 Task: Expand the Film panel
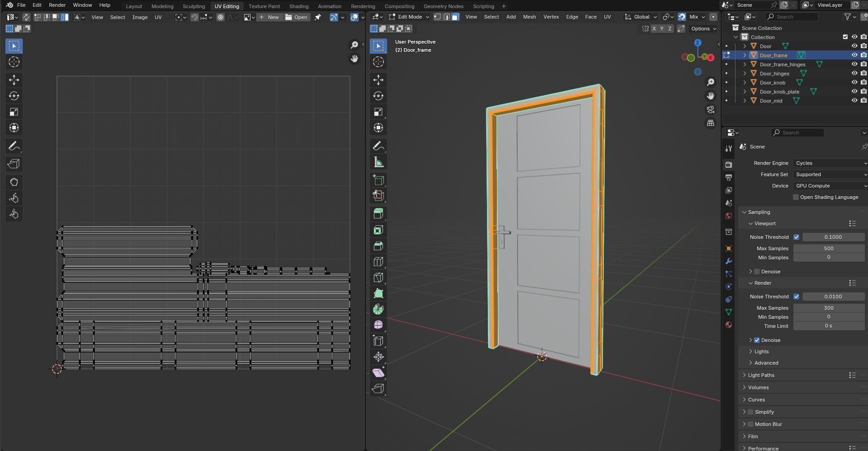[x=753, y=436]
